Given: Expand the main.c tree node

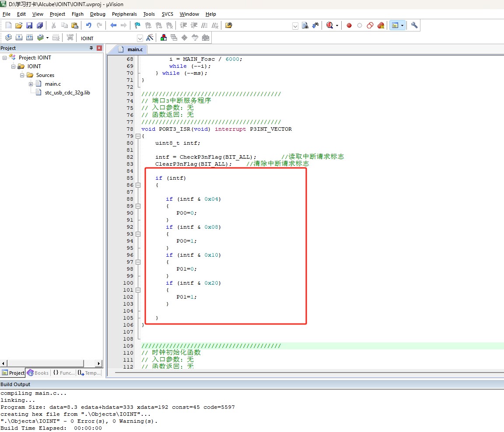Looking at the screenshot, I should [x=31, y=84].
